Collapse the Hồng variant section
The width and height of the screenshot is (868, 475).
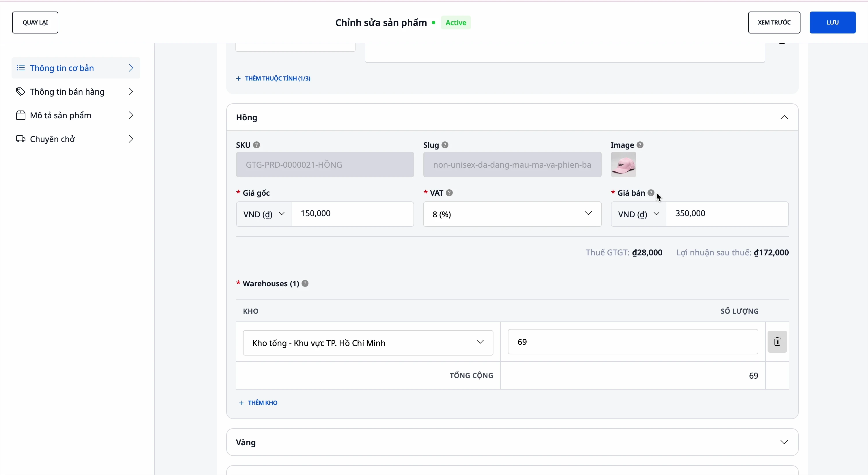tap(784, 117)
